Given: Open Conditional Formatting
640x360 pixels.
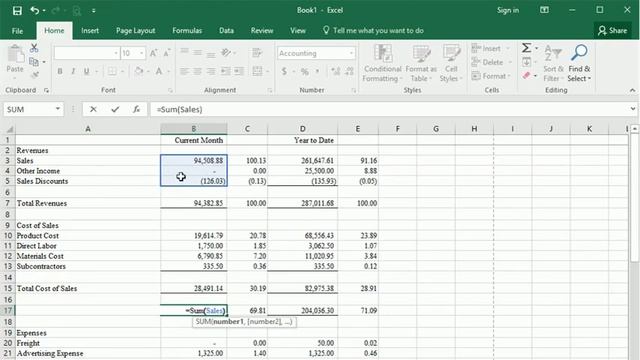Looking at the screenshot, I should pos(382,63).
